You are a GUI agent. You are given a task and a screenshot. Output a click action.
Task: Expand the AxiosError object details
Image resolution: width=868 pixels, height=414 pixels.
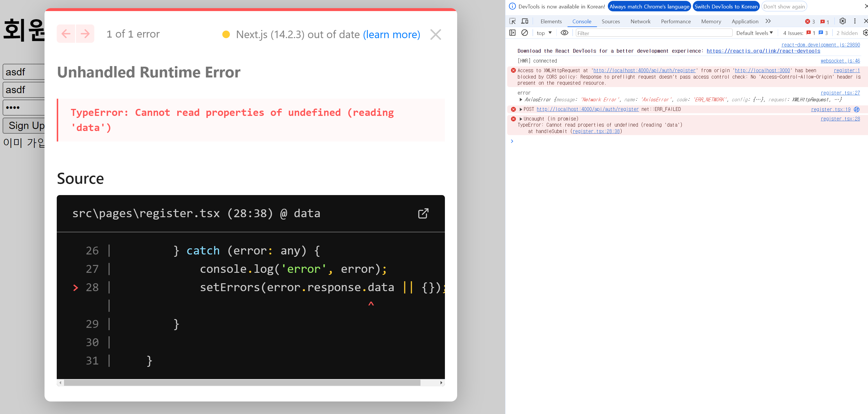pos(521,100)
